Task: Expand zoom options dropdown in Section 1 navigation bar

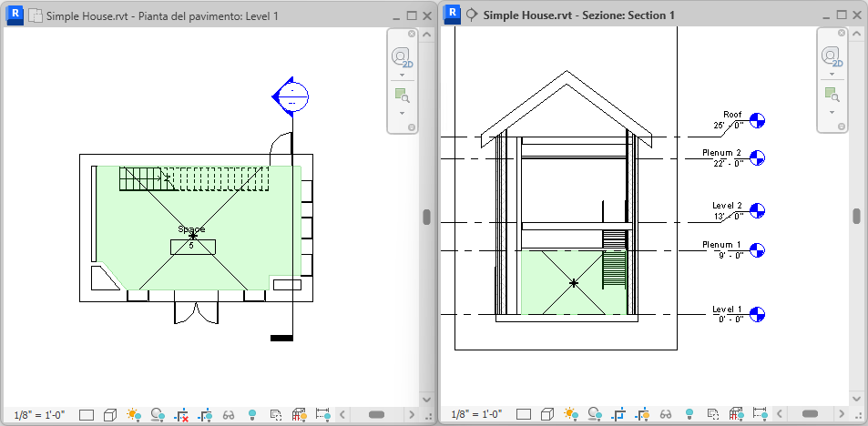Action: click(832, 114)
